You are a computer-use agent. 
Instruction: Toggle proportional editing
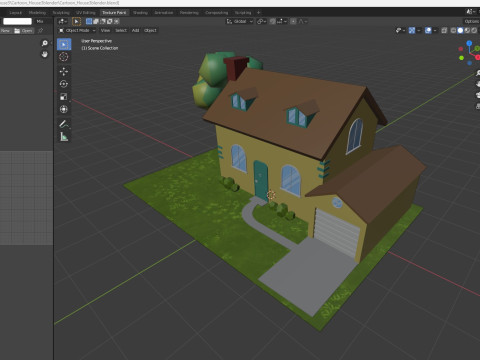293,21
